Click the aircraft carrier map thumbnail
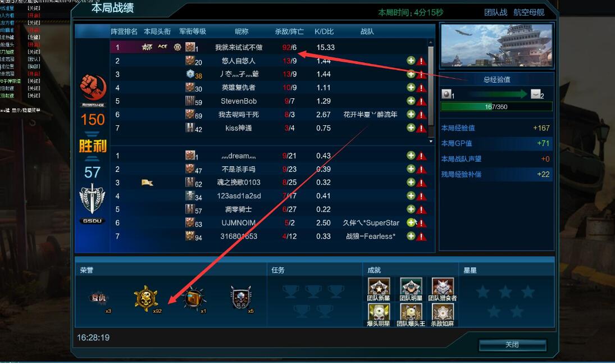This screenshot has height=364, width=615. pos(496,46)
